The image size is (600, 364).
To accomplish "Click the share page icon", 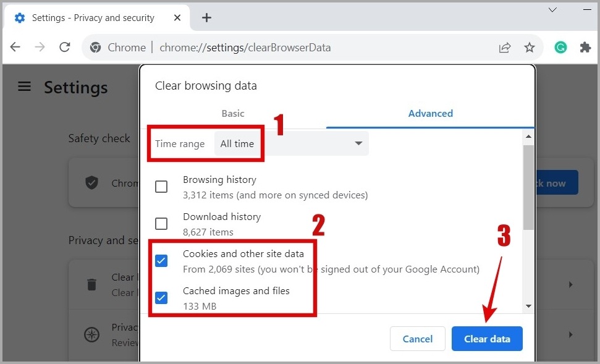I will pyautogui.click(x=505, y=48).
